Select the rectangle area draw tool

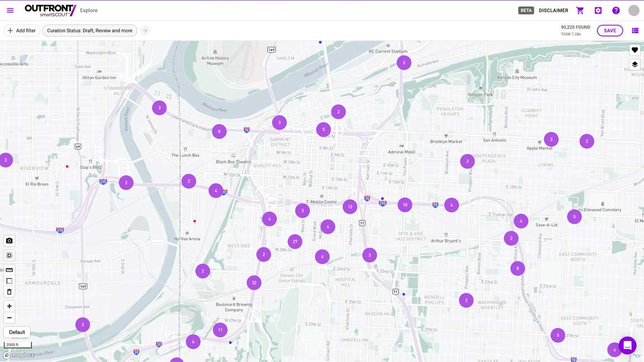(x=9, y=280)
